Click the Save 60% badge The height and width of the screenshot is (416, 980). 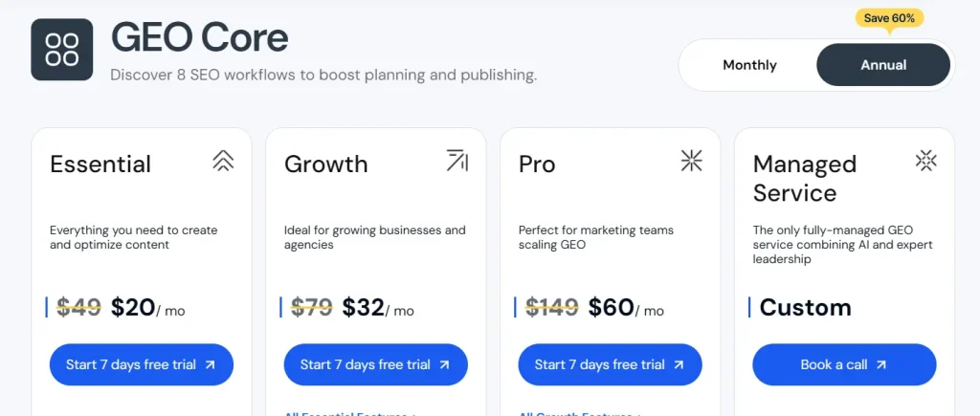(890, 18)
